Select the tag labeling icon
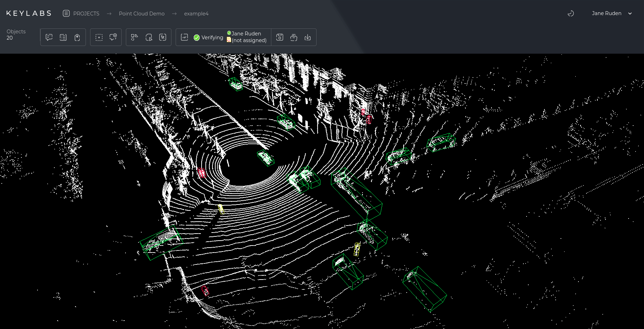Screen dimensions: 644x329 coord(77,37)
